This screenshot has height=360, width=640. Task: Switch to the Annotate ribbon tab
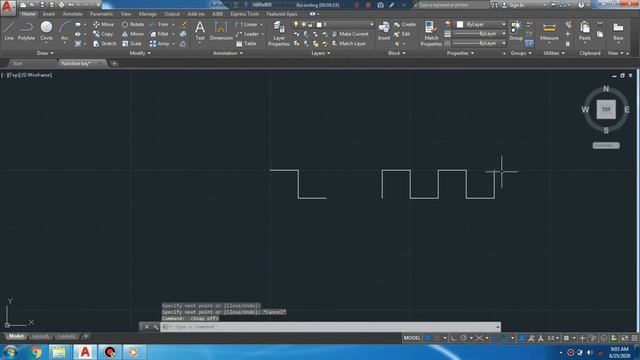coord(73,14)
